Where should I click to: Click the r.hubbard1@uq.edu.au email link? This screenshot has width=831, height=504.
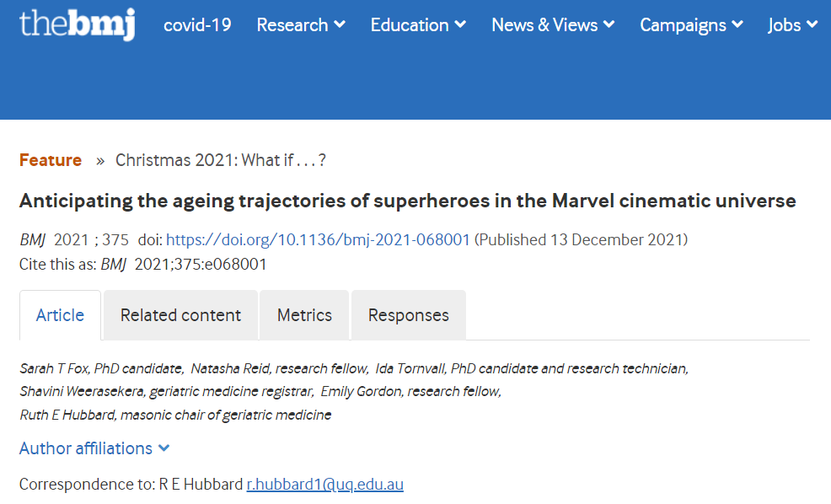point(324,485)
